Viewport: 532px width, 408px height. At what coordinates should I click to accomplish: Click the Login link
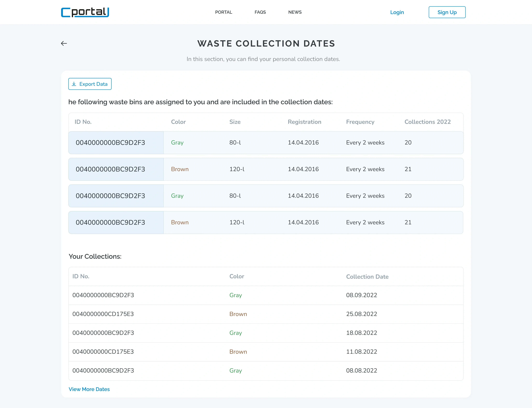click(397, 12)
